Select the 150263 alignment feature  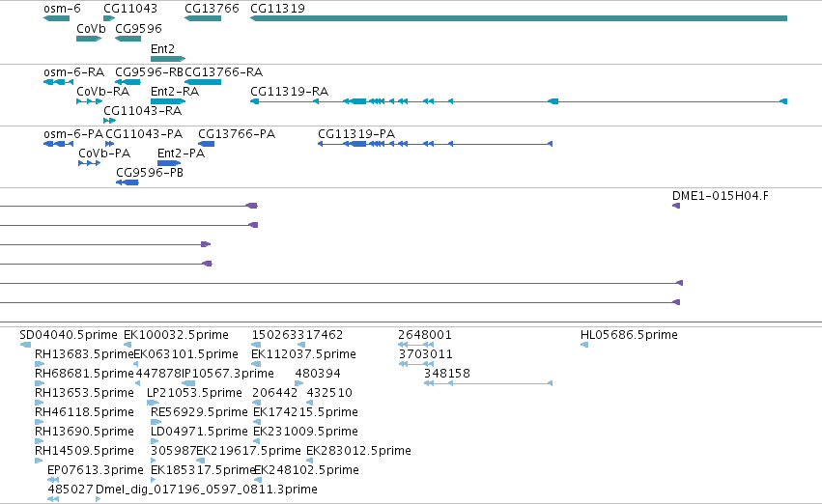click(x=256, y=345)
